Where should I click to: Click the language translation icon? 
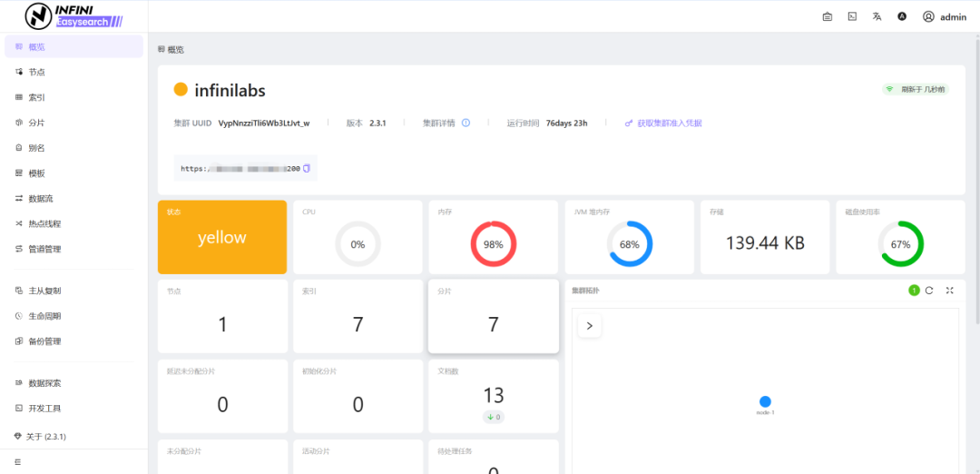click(x=877, y=17)
